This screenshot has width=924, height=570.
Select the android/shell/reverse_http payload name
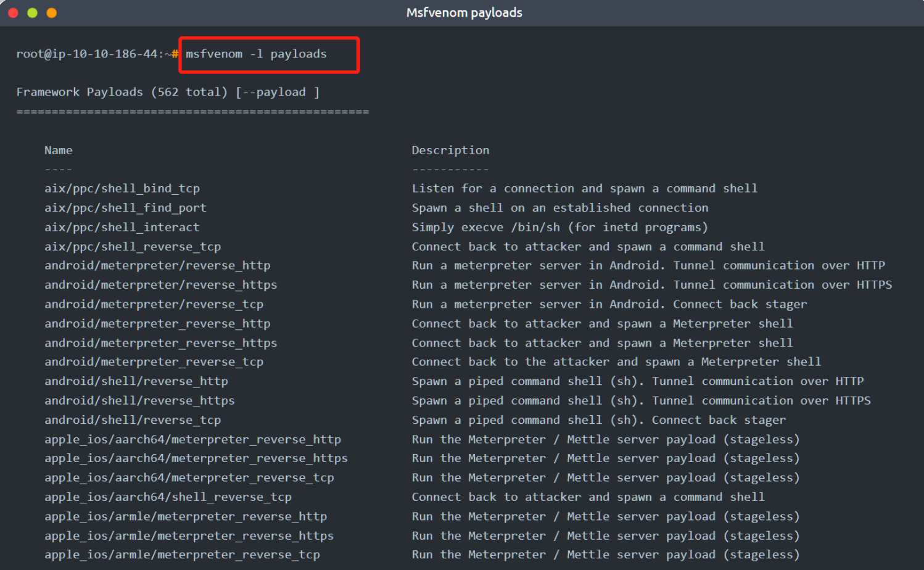point(136,382)
